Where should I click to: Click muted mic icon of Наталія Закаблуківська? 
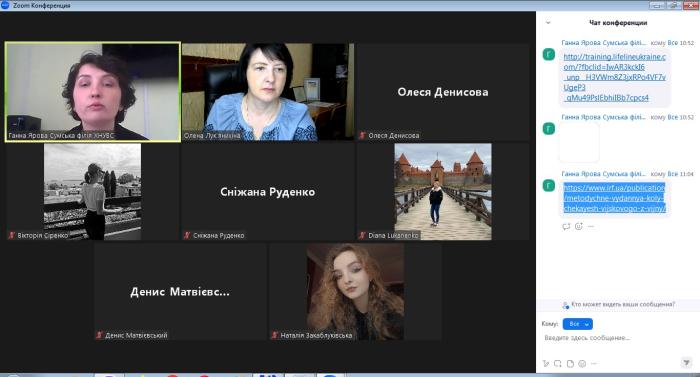275,335
